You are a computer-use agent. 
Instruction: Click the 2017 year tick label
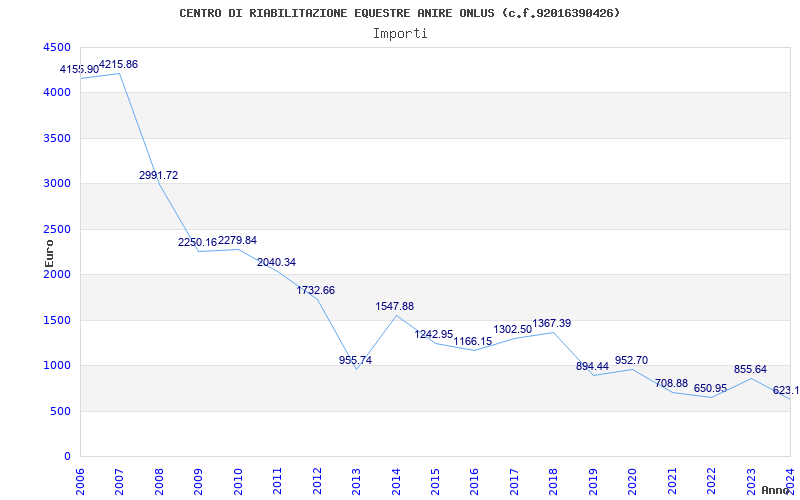click(x=514, y=481)
